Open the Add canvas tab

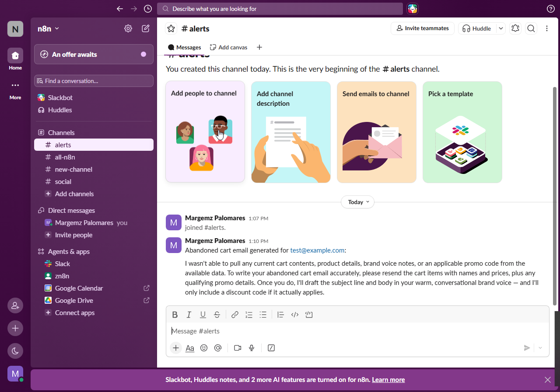coord(228,47)
